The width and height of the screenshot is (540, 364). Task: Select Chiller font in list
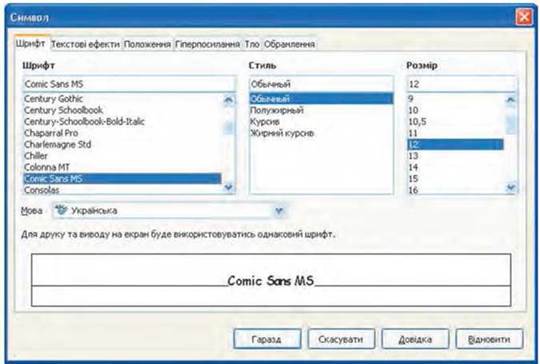(122, 156)
